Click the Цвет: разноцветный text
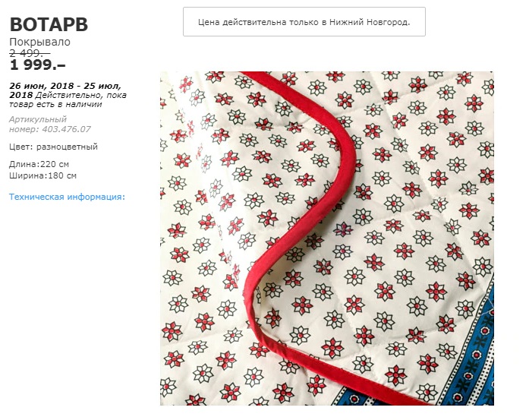The width and height of the screenshot is (529, 420). click(x=53, y=147)
